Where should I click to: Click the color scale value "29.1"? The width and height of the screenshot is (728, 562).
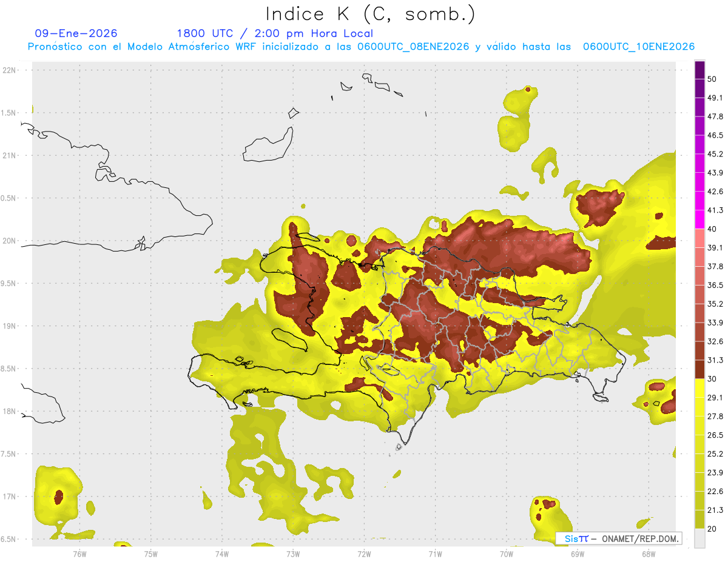click(715, 397)
